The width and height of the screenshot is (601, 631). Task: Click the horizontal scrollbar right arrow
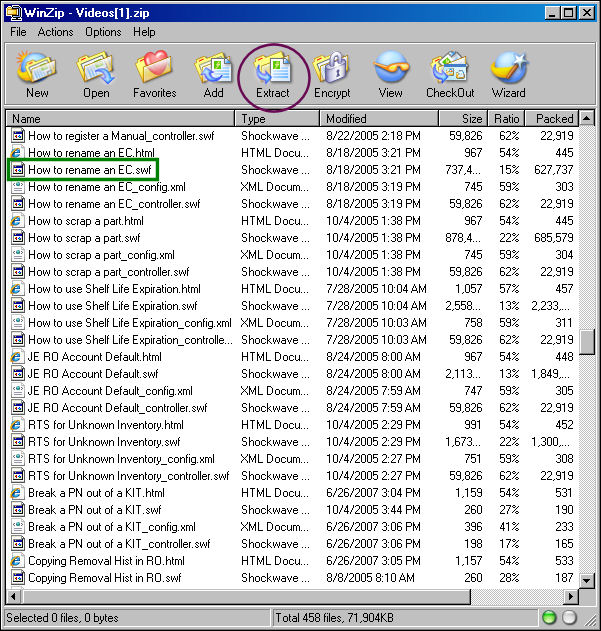(x=571, y=596)
